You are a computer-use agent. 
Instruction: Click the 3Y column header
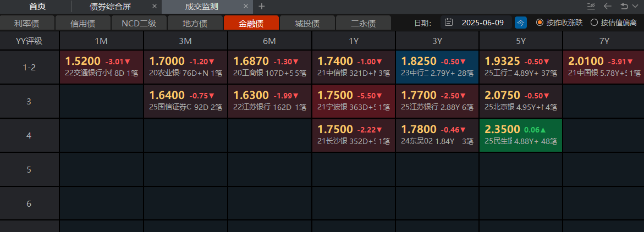pos(437,41)
